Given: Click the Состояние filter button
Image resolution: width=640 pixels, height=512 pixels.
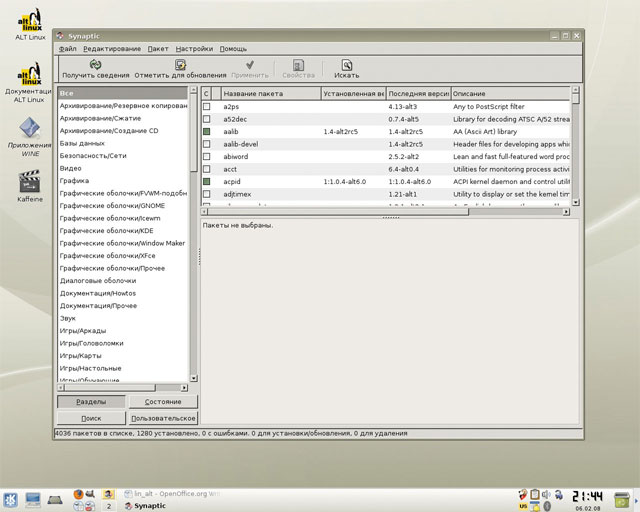Looking at the screenshot, I should [163, 401].
